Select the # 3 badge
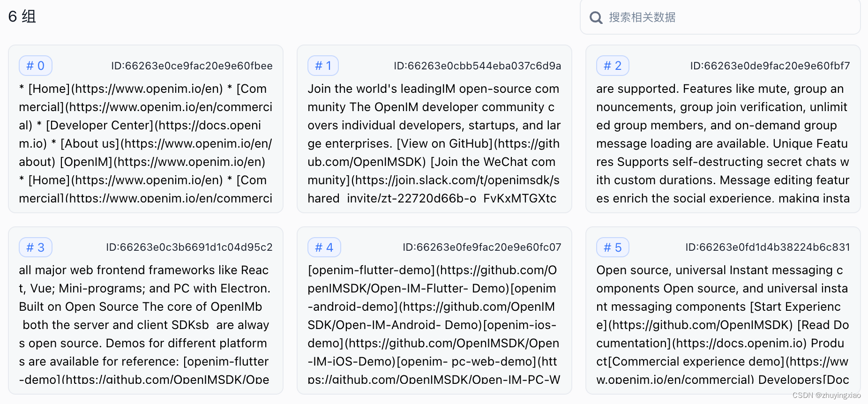868x404 pixels. (36, 247)
